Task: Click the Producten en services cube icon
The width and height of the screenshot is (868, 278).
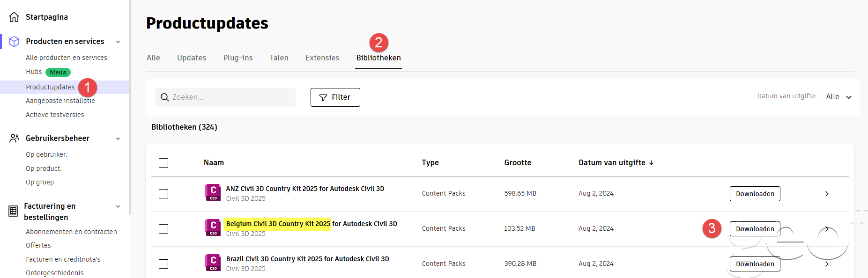Action: [x=14, y=42]
